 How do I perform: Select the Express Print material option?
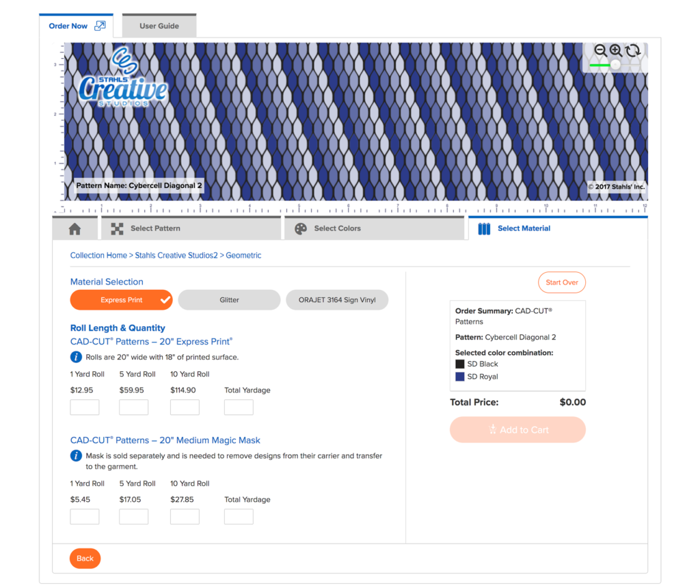tap(122, 300)
